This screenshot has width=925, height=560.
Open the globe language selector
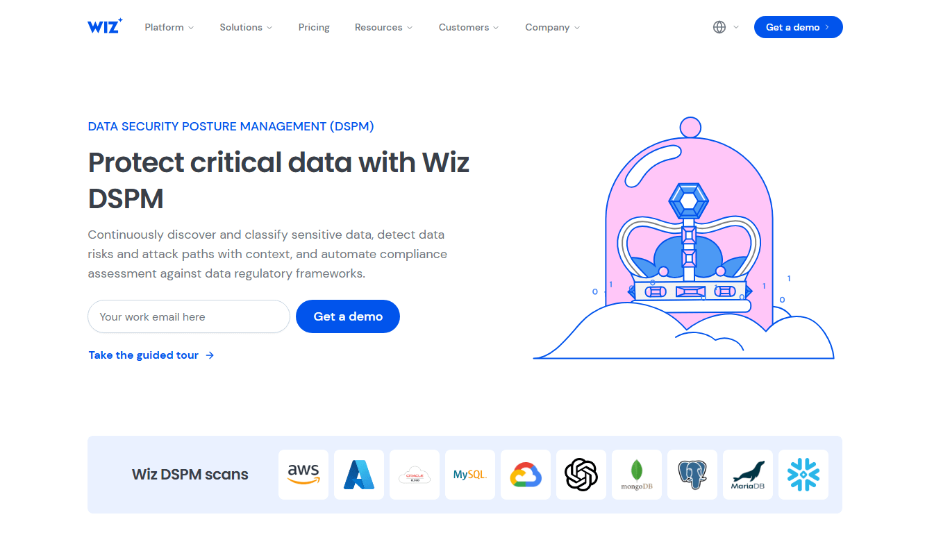(x=726, y=27)
